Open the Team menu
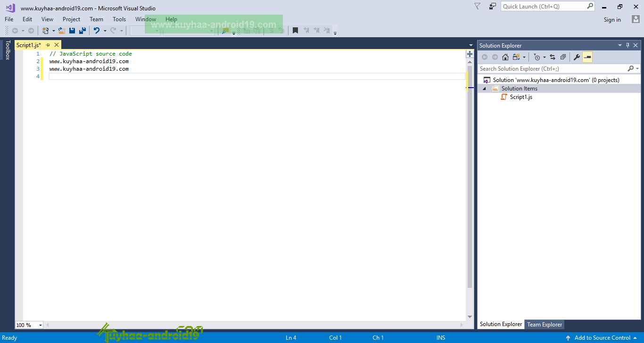644x343 pixels. click(x=96, y=19)
